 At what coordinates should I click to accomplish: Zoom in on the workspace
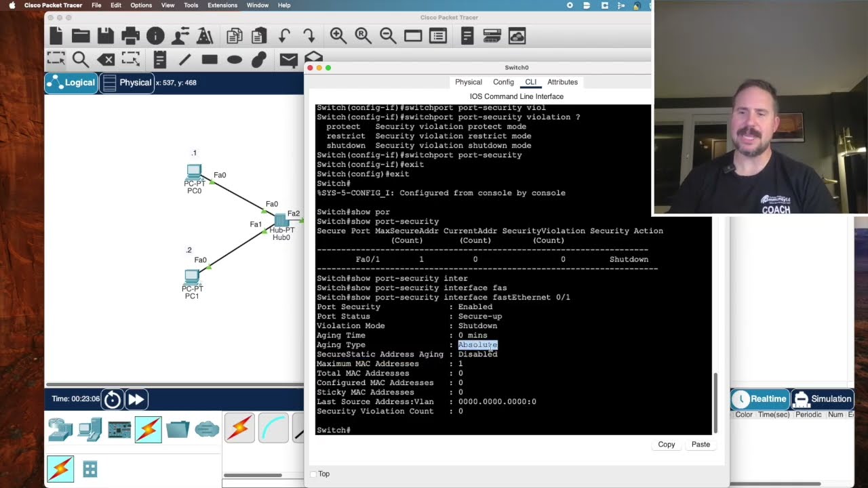(338, 36)
